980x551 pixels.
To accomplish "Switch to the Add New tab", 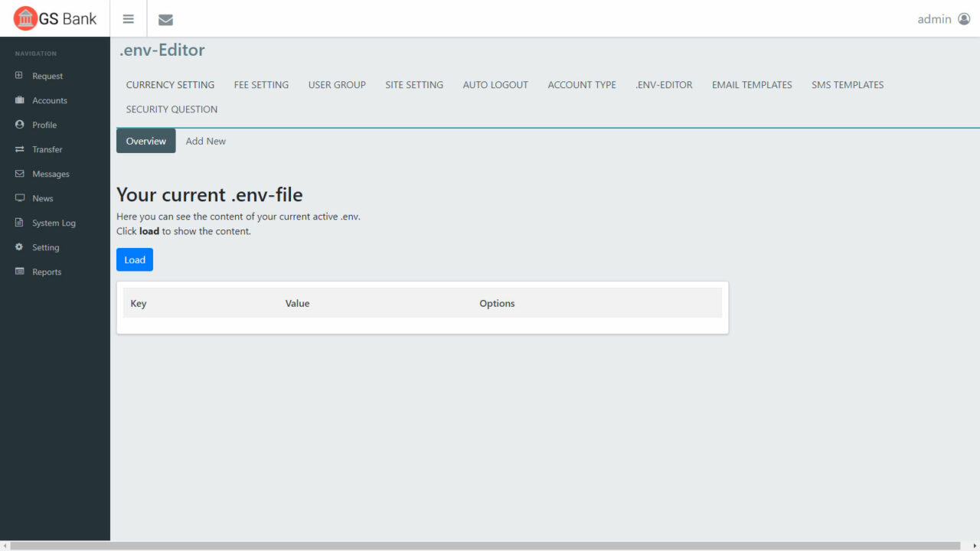I will pyautogui.click(x=206, y=141).
